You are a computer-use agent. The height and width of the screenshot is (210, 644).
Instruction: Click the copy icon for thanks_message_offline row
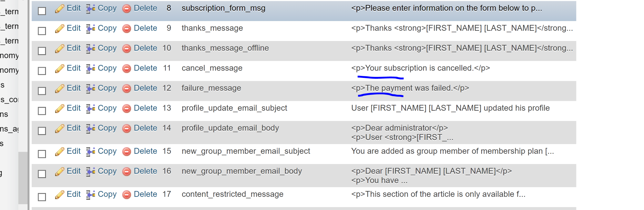click(90, 48)
